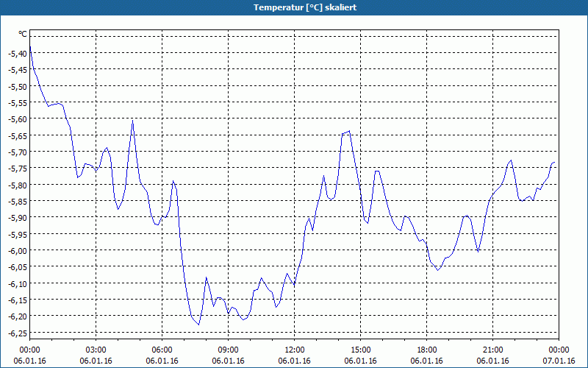Click the -5,75 axis label
Viewport: 588px width, 368px height.
click(17, 169)
